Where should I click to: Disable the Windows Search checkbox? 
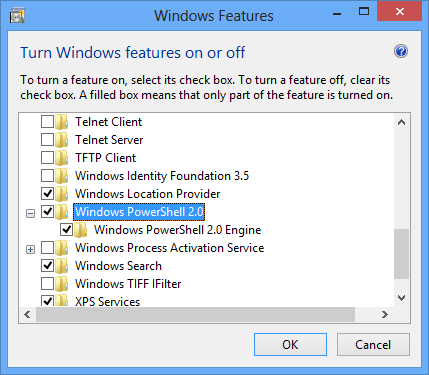pyautogui.click(x=47, y=266)
